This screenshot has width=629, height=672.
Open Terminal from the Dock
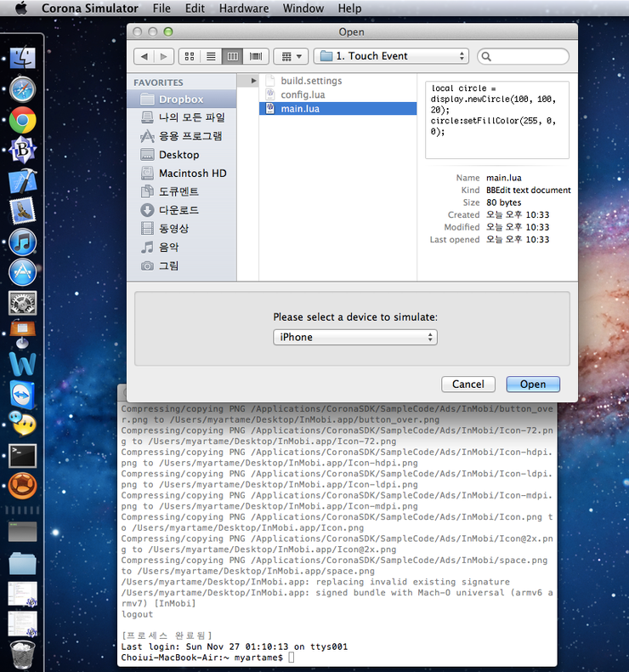(x=22, y=456)
